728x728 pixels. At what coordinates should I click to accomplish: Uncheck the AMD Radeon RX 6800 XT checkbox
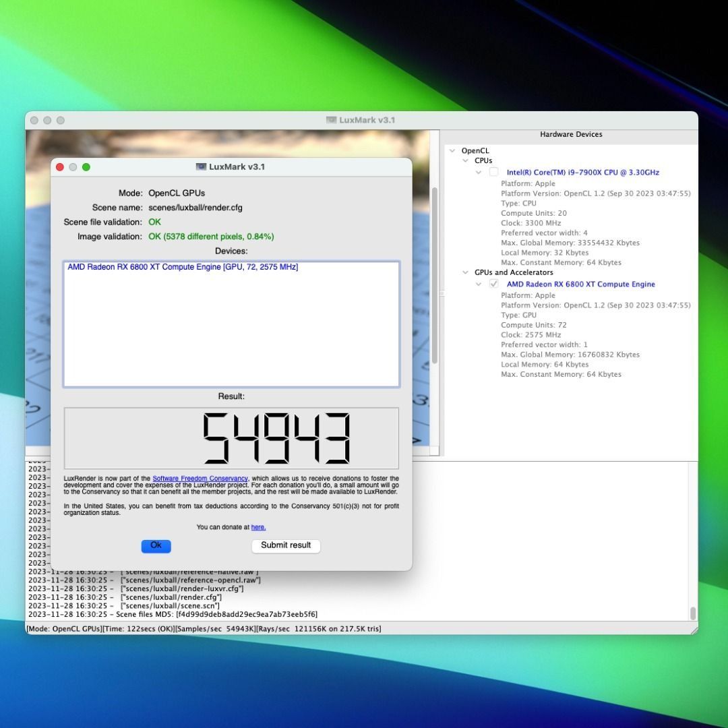pyautogui.click(x=494, y=284)
